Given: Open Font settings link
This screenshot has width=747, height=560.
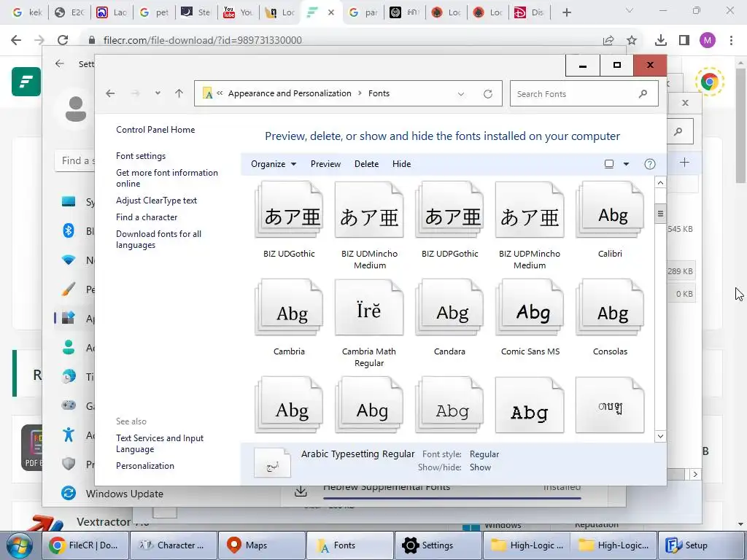Looking at the screenshot, I should [x=141, y=156].
